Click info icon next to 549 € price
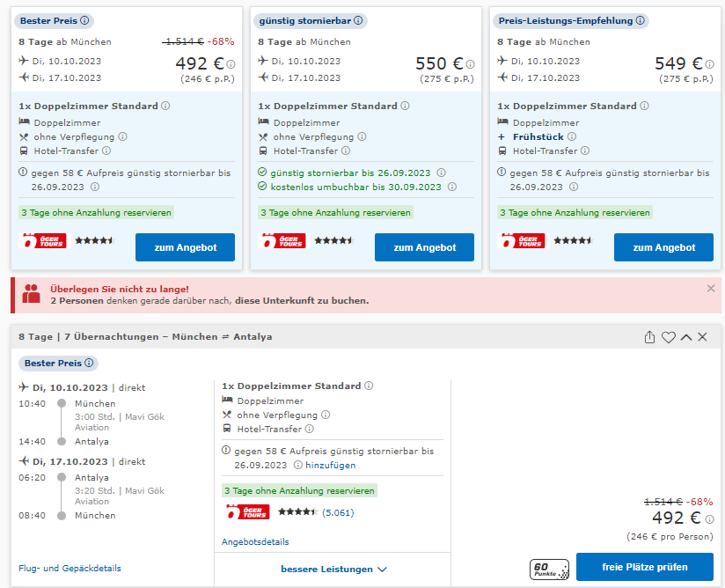Image resolution: width=725 pixels, height=588 pixels. [710, 64]
